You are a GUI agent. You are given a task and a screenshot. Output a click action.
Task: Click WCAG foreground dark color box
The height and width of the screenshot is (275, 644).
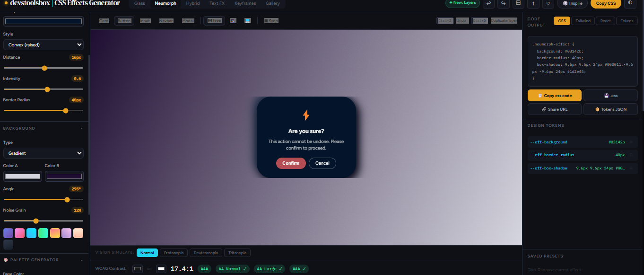pyautogui.click(x=138, y=269)
